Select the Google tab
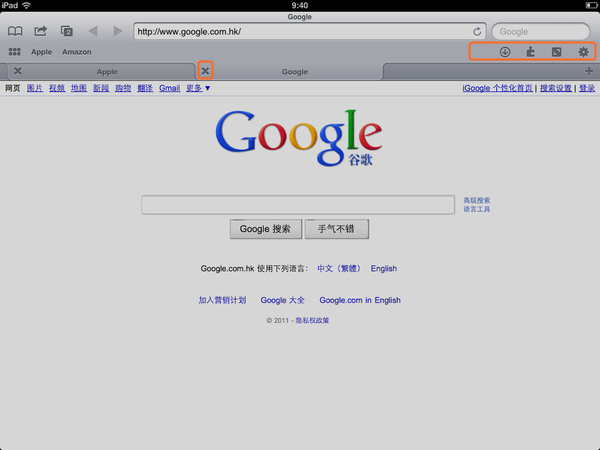Image resolution: width=600 pixels, height=450 pixels. click(x=295, y=72)
